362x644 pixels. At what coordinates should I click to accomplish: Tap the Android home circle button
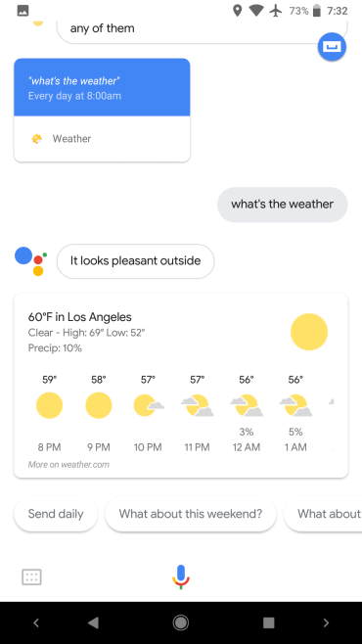coord(181,622)
